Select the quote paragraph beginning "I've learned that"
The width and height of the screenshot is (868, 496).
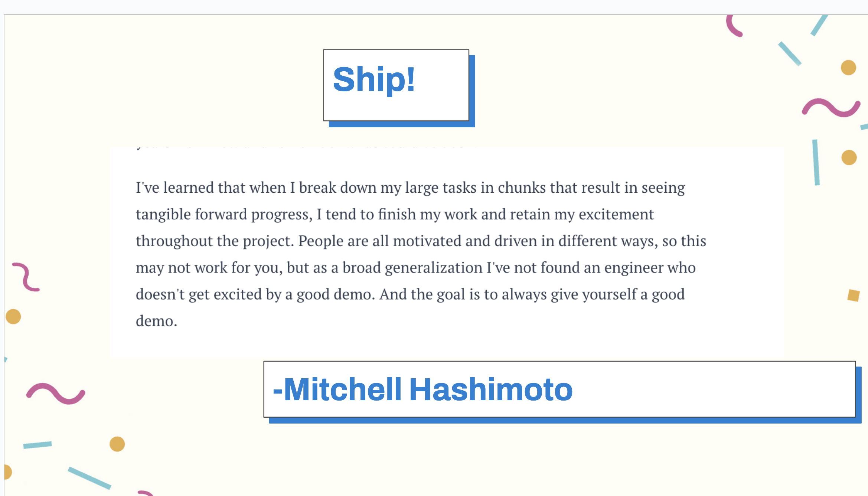(421, 254)
